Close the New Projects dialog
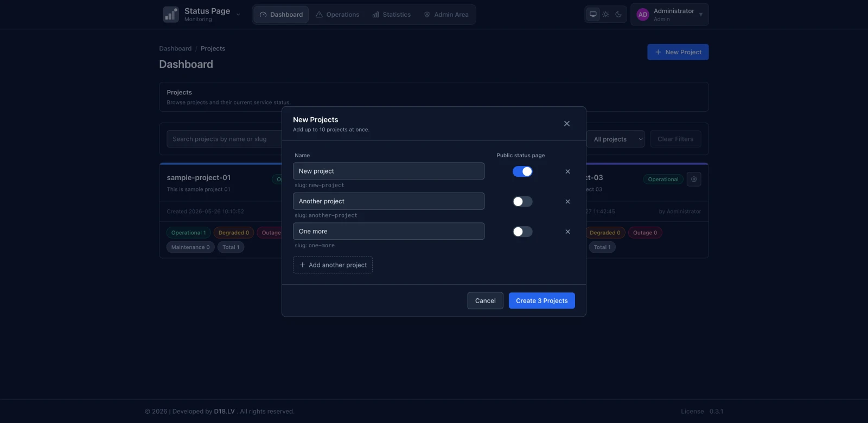The width and height of the screenshot is (868, 423). pyautogui.click(x=567, y=124)
